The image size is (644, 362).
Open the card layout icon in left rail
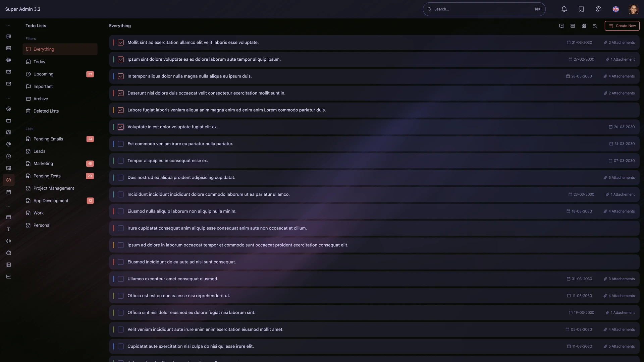9,217
